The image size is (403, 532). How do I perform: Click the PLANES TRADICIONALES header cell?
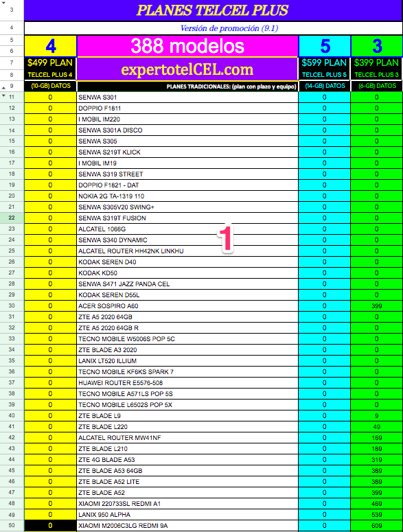point(187,86)
